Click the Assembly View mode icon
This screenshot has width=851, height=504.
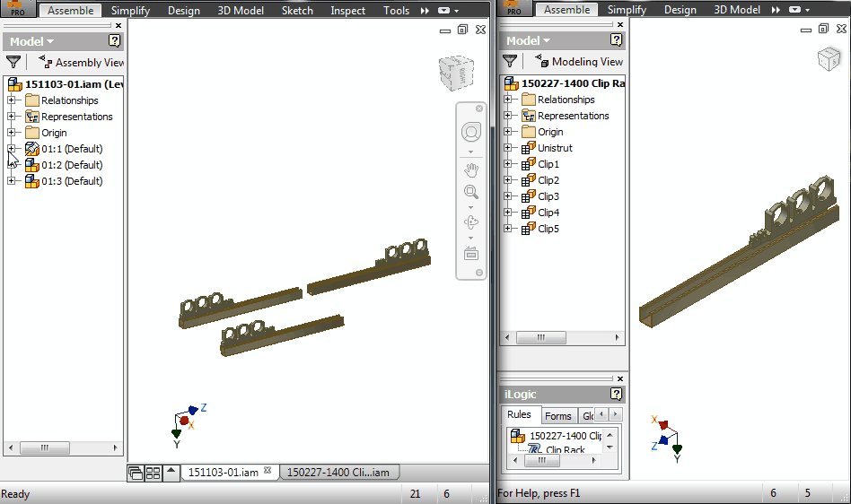pos(46,62)
